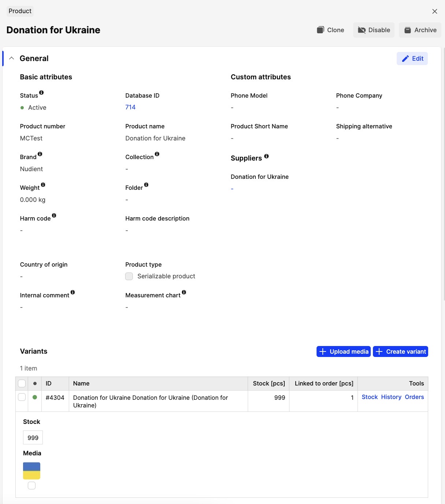This screenshot has width=445, height=504.
Task: Close the Product panel
Action: (x=434, y=11)
